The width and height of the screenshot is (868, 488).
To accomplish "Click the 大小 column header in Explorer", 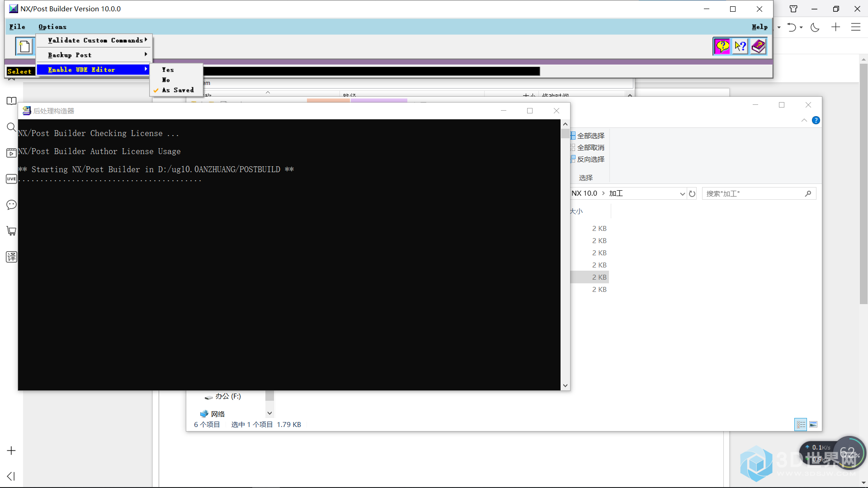I will click(x=576, y=211).
